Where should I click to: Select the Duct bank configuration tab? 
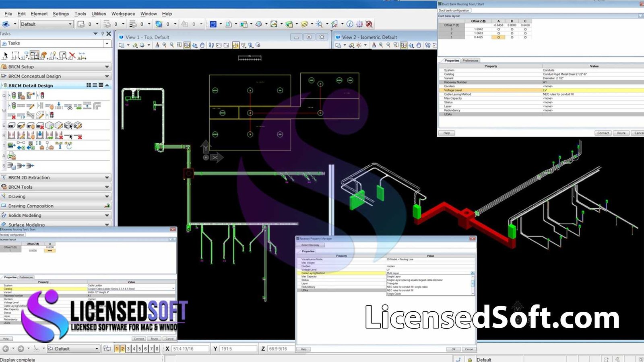coord(454,10)
